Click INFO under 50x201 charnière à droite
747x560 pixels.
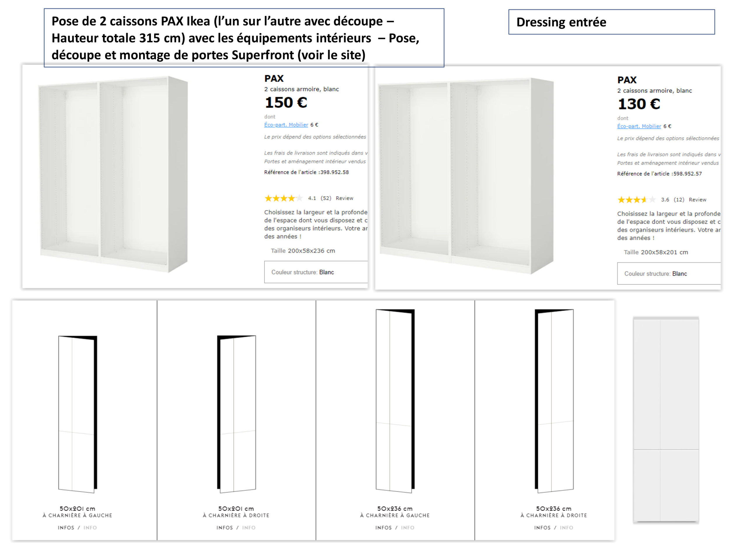pos(249,528)
